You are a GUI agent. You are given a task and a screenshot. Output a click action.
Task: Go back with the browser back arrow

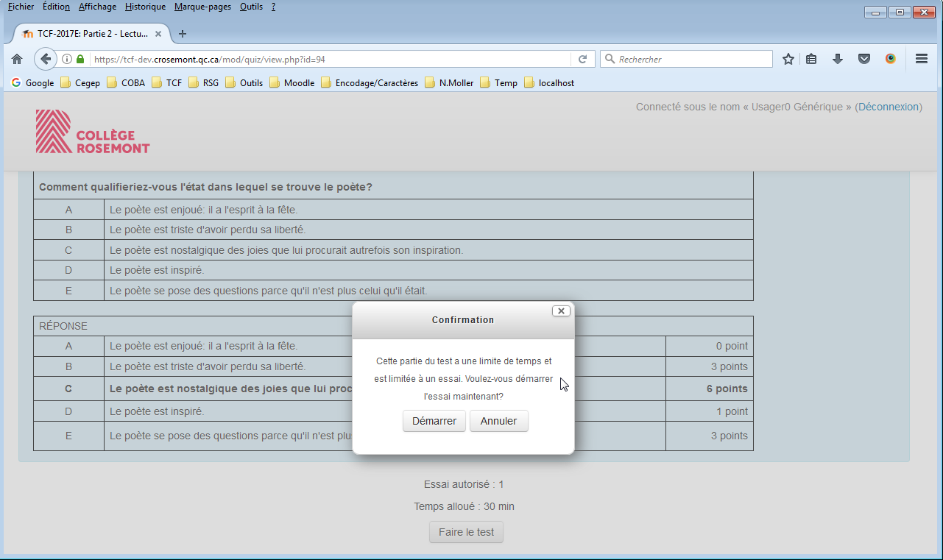click(45, 59)
